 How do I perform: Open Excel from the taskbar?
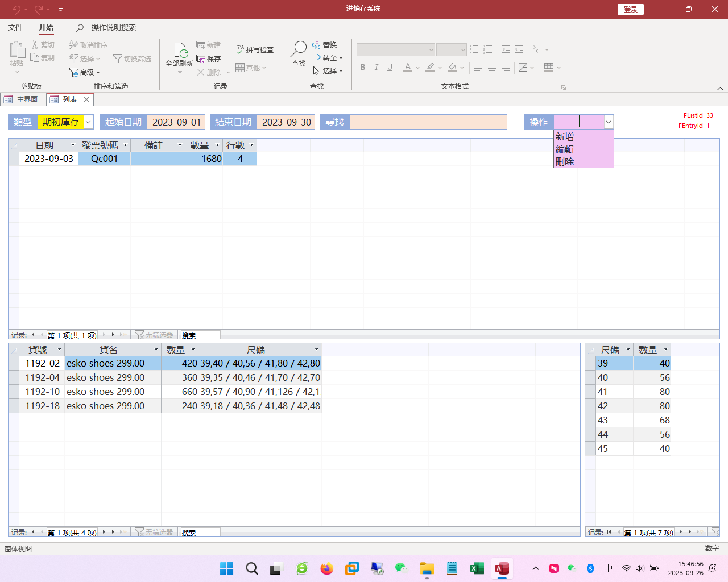pos(477,568)
